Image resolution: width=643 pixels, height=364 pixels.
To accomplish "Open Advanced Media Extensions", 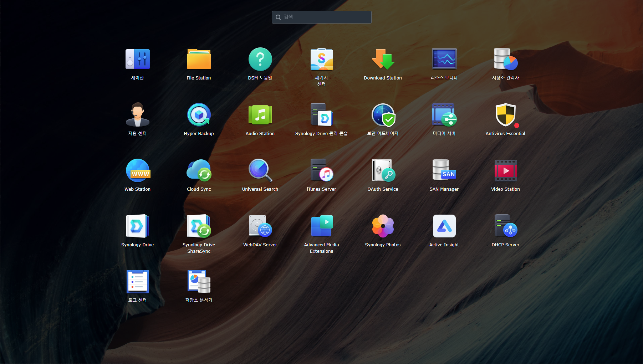I will tap(322, 226).
